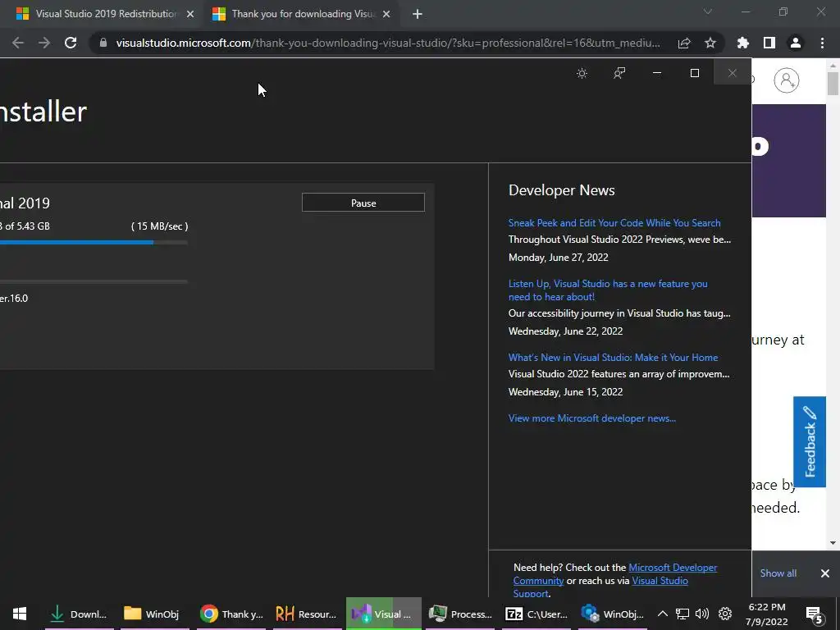Open Resource Hacker in taskbar
The width and height of the screenshot is (840, 630).
click(x=307, y=614)
